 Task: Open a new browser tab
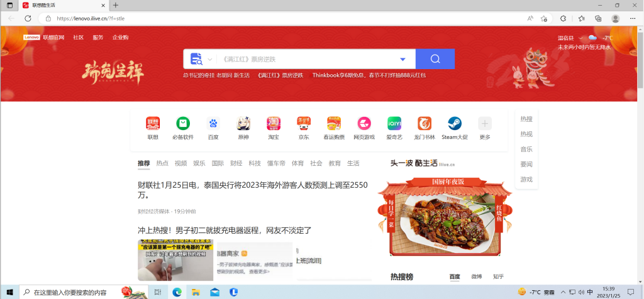116,5
